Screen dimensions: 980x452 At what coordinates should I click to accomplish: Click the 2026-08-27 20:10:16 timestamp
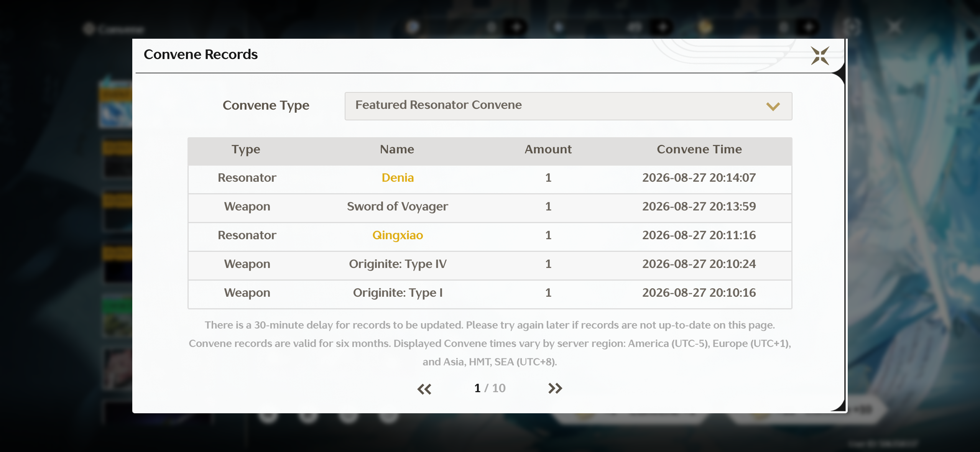(699, 293)
